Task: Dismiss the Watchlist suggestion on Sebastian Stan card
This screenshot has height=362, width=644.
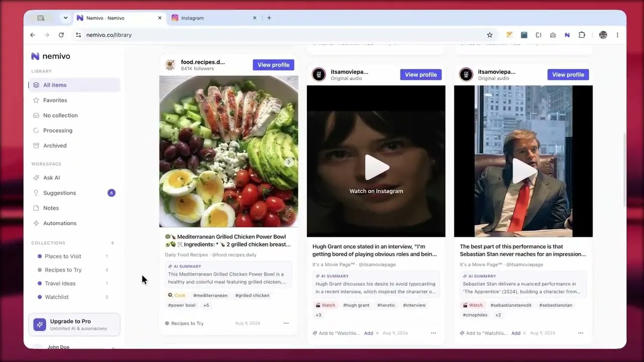Action: [524, 333]
